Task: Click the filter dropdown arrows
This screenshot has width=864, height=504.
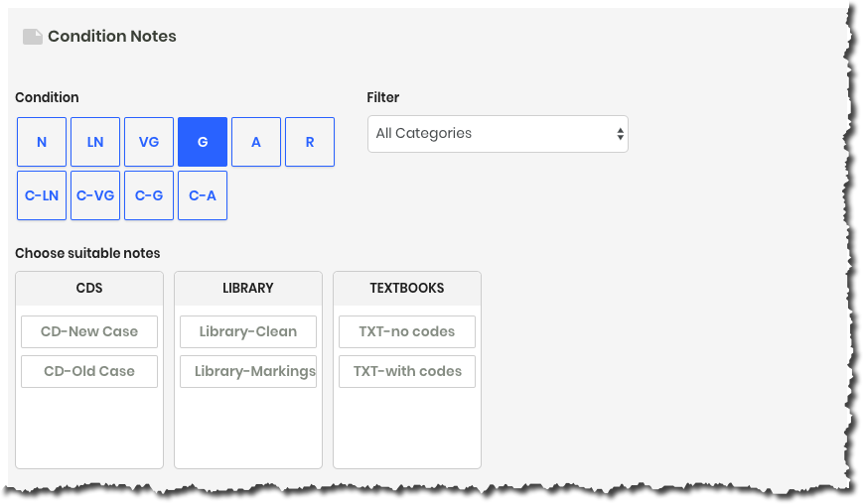Action: pyautogui.click(x=620, y=134)
